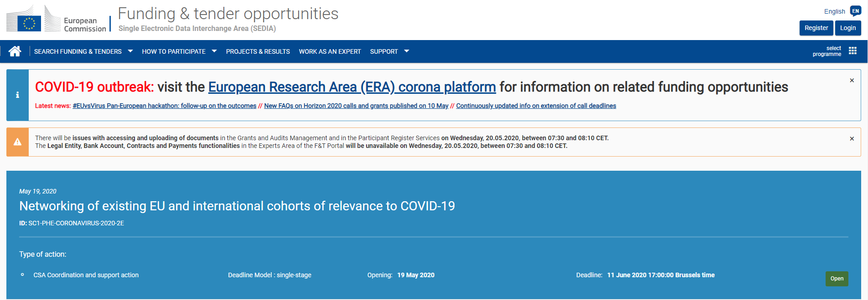Screen dimensions: 868x300
Task: Click the EN language bubble icon
Action: point(856,11)
